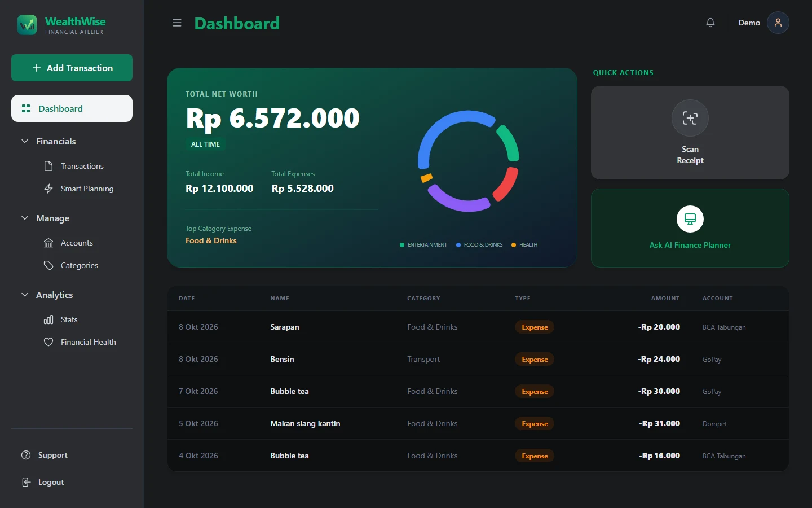This screenshot has height=508, width=812.
Task: Click the Add Transaction button
Action: (72, 68)
